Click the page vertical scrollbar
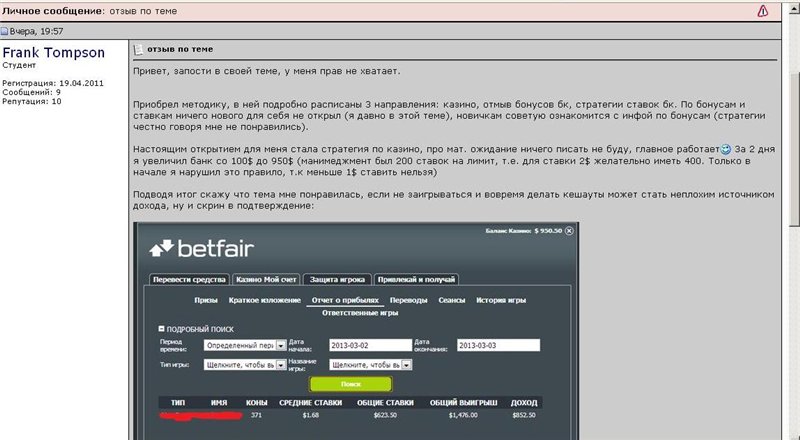The height and width of the screenshot is (440, 800). 794,148
